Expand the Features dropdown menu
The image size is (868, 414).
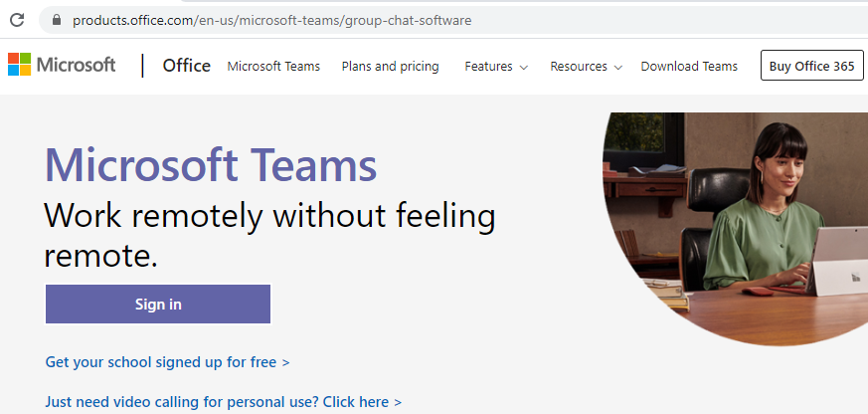coord(489,67)
